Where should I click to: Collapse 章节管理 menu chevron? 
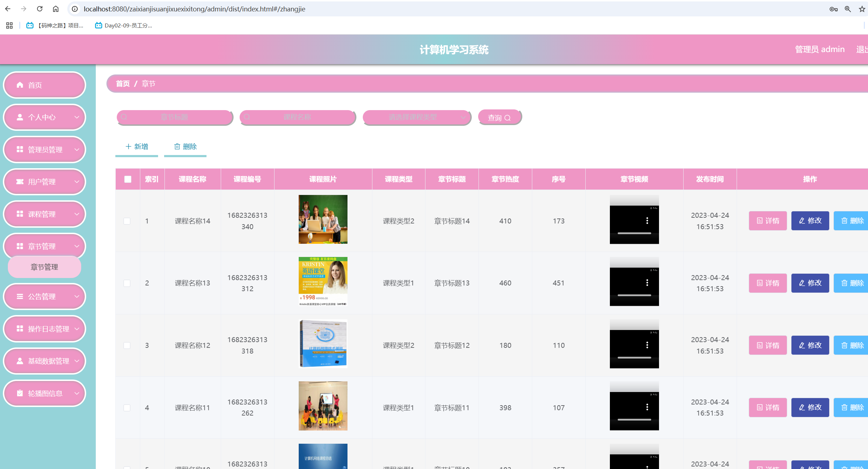click(x=77, y=246)
